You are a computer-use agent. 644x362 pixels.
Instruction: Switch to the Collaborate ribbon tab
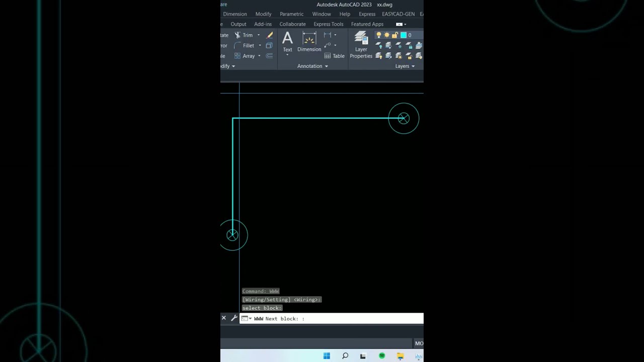click(292, 24)
